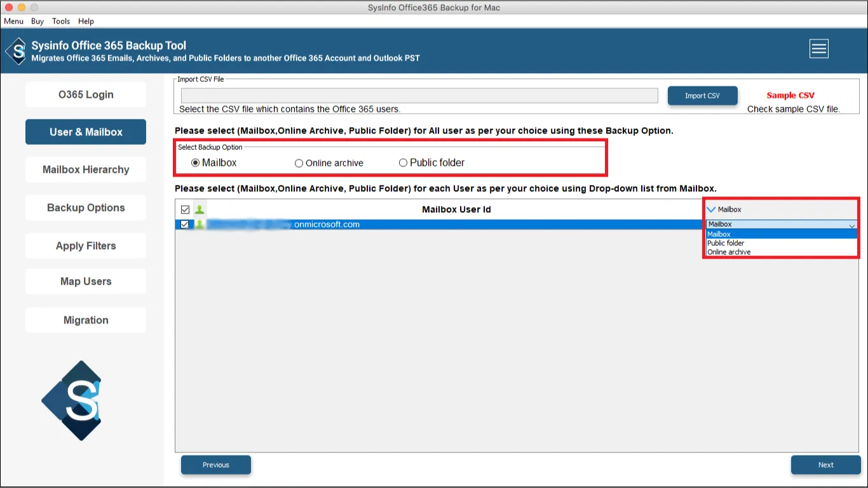Open the Mailbox combo box in user row
Viewport: 868px width, 488px height.
coord(782,224)
